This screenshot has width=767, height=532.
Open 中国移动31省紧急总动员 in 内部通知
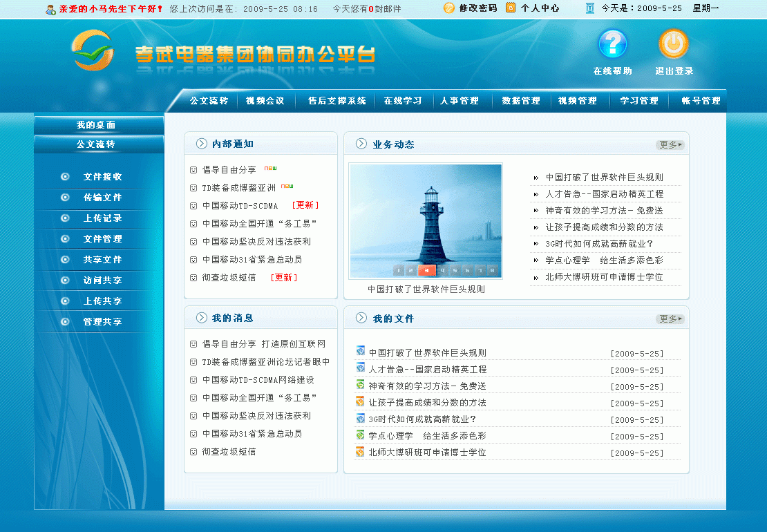coord(252,260)
